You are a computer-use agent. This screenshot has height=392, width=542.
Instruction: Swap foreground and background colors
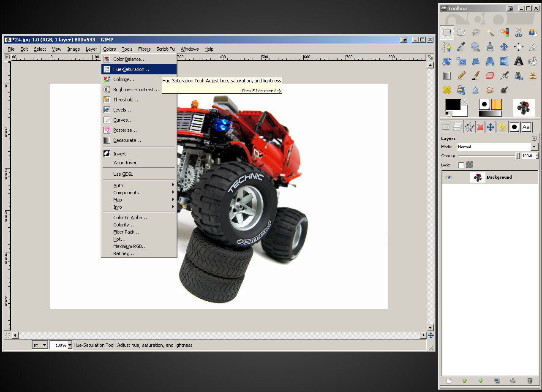pos(466,101)
